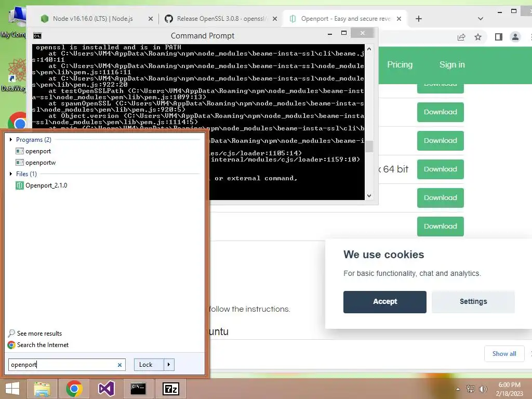Open cookie Settings

tap(473, 302)
